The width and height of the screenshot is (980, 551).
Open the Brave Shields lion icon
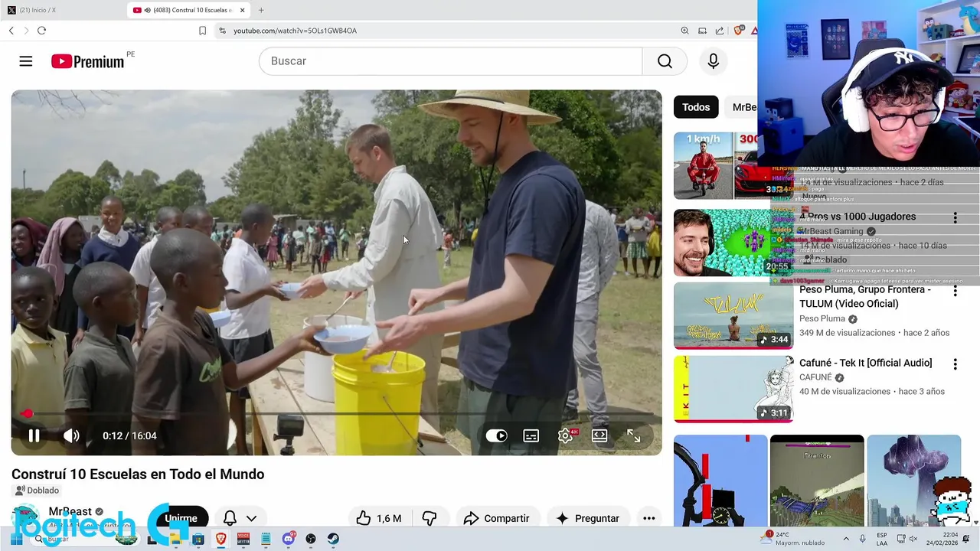pos(738,31)
